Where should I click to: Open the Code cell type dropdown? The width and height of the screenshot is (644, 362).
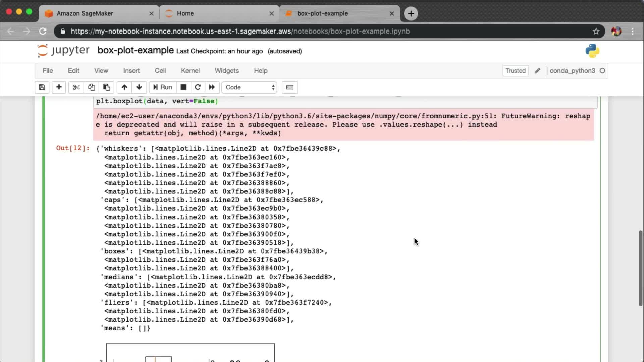(250, 87)
